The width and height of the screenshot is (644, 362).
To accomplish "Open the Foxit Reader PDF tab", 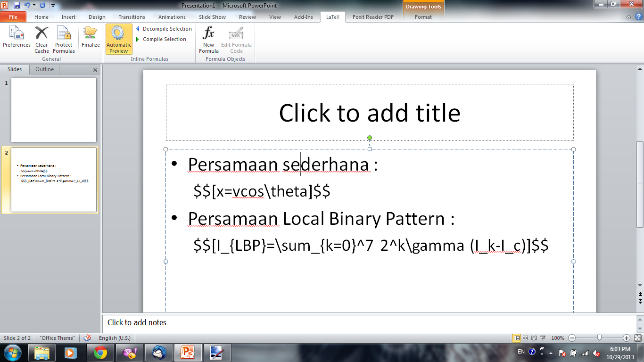I will point(373,17).
